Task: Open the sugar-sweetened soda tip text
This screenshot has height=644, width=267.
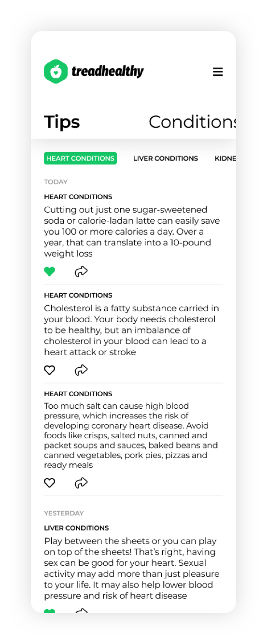Action: (x=132, y=231)
